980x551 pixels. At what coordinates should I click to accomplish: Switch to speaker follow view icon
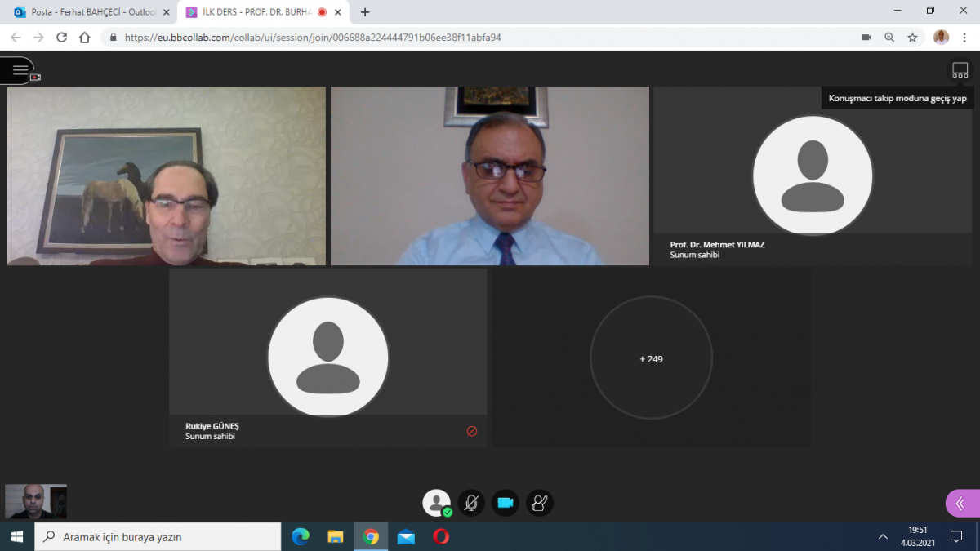click(960, 70)
